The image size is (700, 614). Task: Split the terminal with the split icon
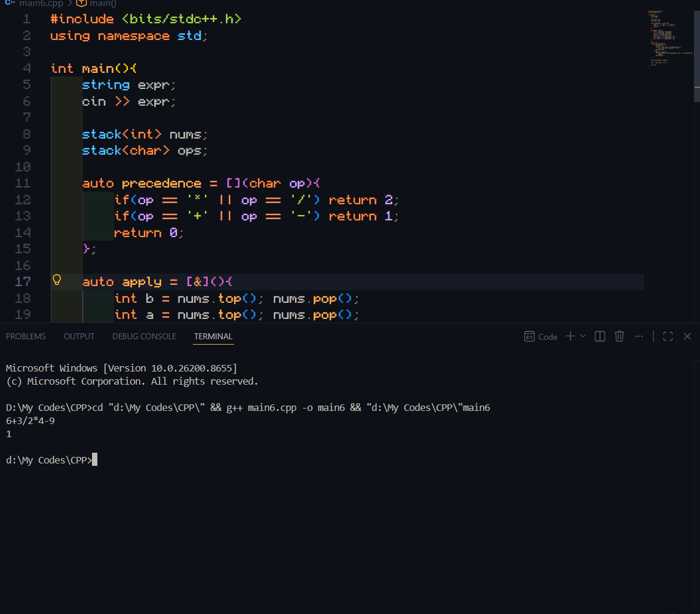tap(600, 336)
